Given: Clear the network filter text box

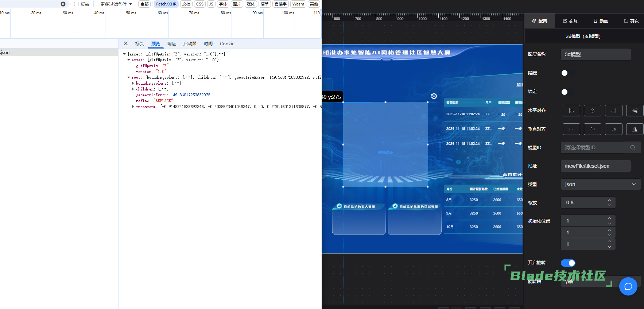Looking at the screenshot, I should coord(63,4).
